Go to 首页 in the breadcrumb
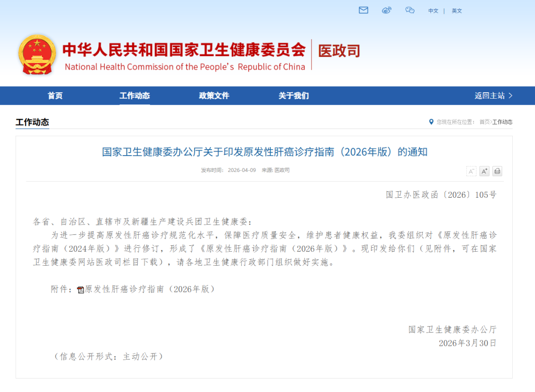This screenshot has width=535, height=392. 484,122
